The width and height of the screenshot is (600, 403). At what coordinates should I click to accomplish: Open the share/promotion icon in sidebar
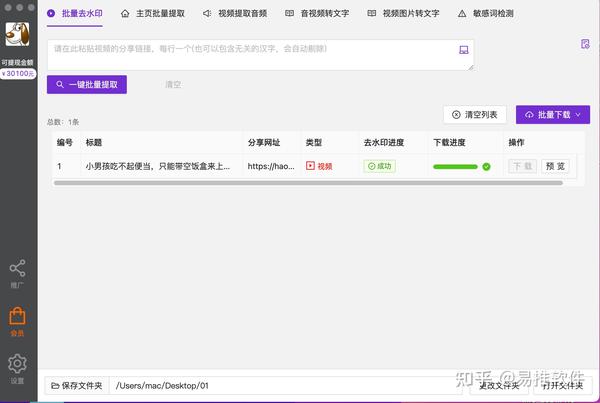17,268
